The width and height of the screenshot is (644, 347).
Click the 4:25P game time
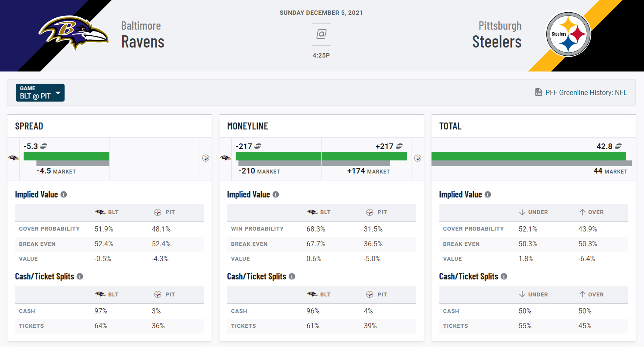(322, 55)
